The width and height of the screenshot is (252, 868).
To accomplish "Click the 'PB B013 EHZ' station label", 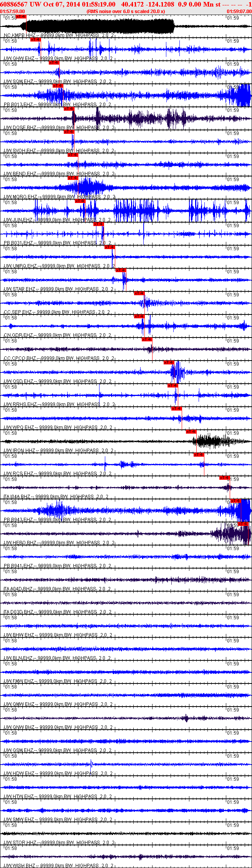I will click(18, 105).
